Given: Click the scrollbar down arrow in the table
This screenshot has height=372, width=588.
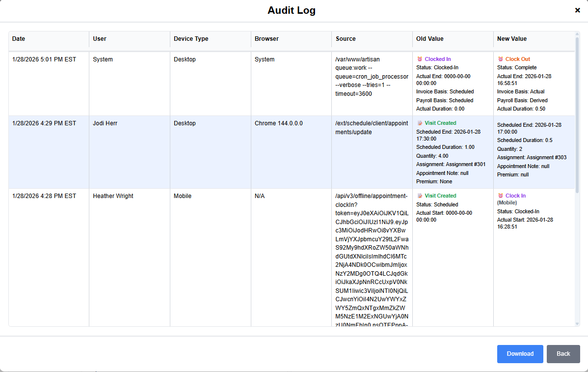Looking at the screenshot, I should [577, 323].
